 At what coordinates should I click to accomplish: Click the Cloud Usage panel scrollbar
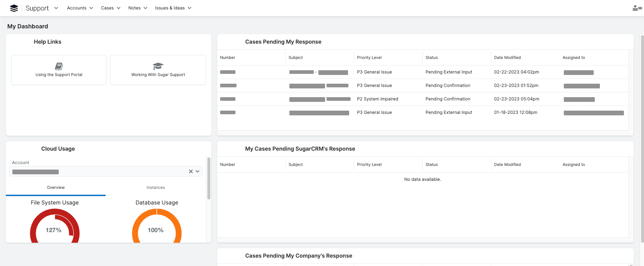tap(209, 178)
